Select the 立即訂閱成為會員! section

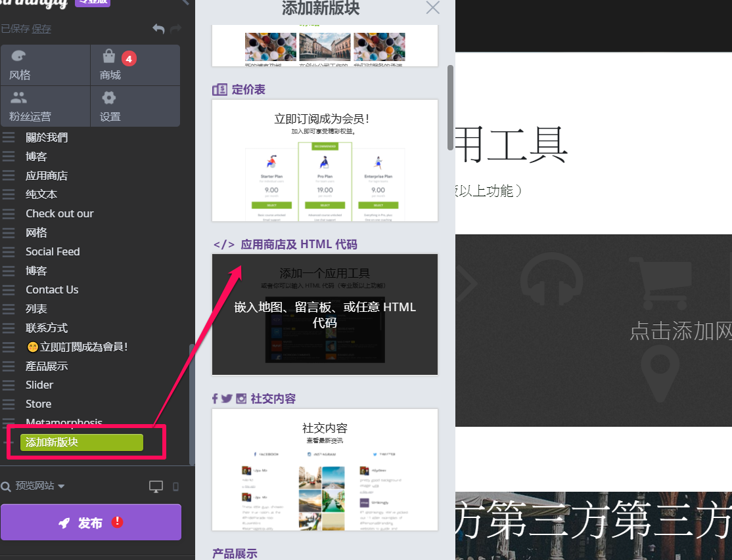(78, 347)
